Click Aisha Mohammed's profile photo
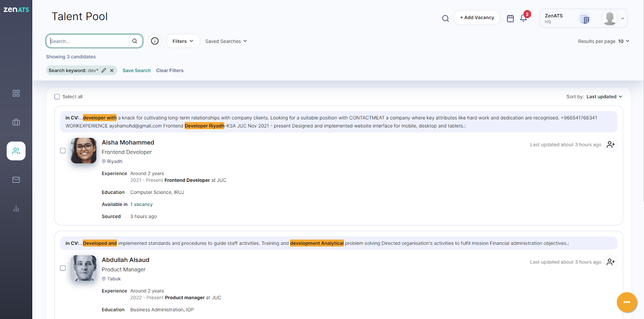 pyautogui.click(x=84, y=150)
